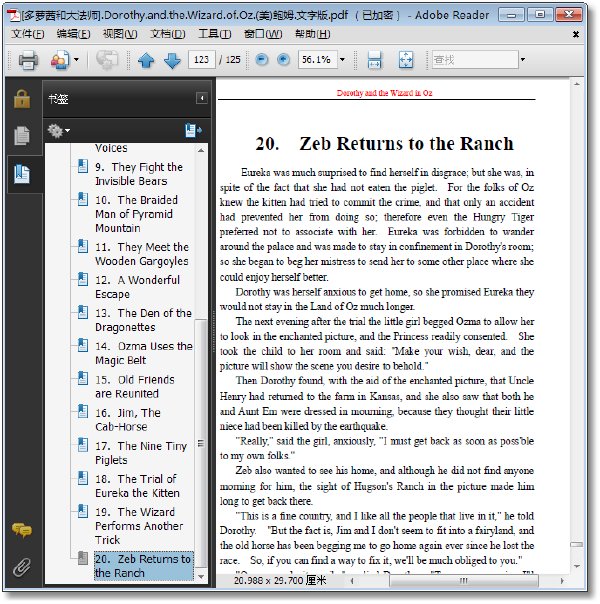The width and height of the screenshot is (600, 604).
Task: Open bookmark 9. They Fight the Invisible Bears
Action: pos(139,174)
